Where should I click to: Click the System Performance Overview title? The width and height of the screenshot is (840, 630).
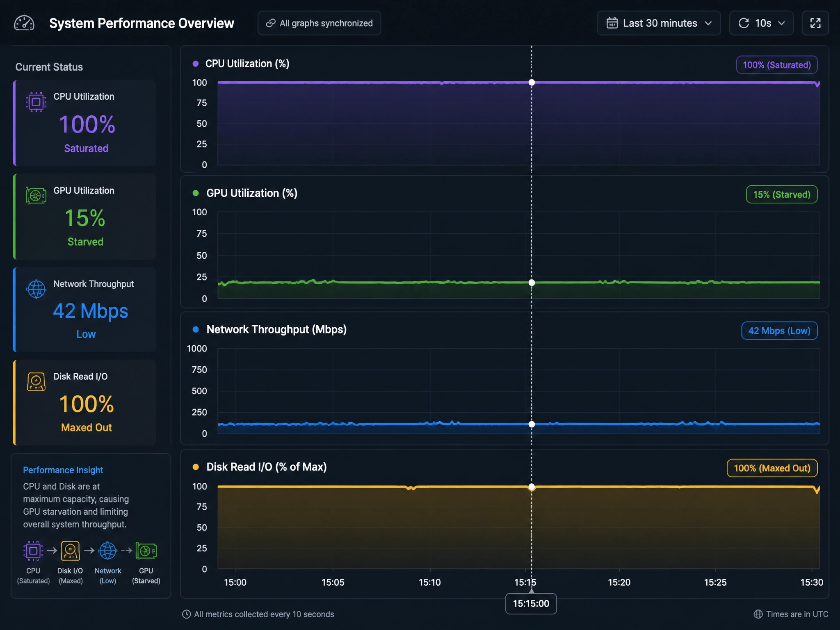142,23
